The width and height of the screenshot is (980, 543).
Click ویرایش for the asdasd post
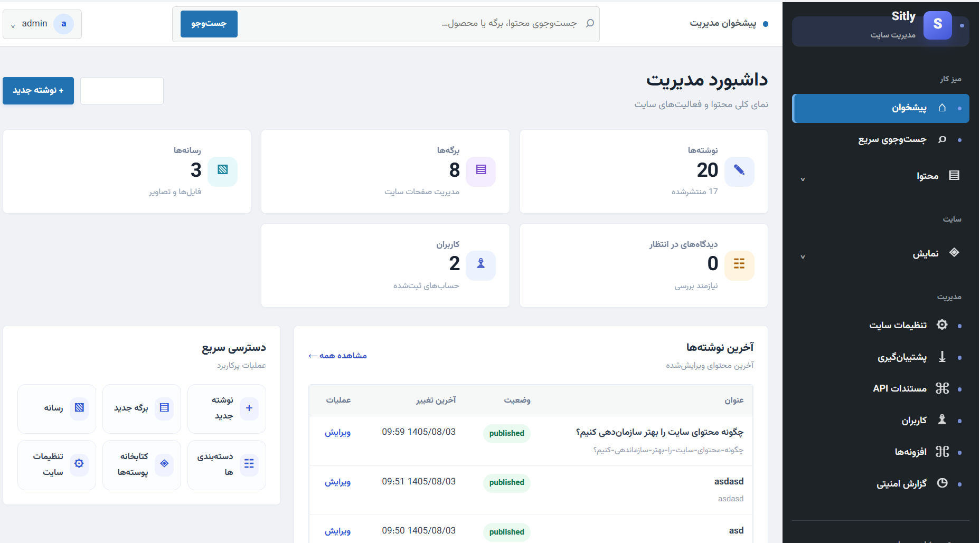pyautogui.click(x=337, y=482)
